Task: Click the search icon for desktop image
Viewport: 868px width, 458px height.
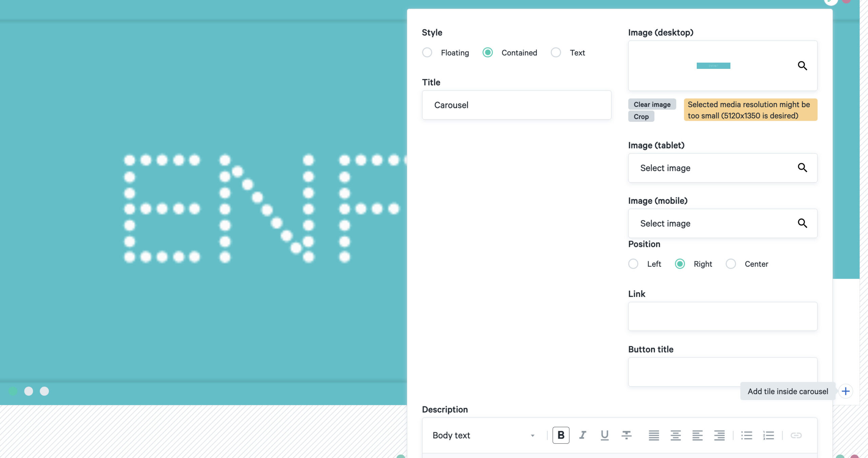Action: coord(802,65)
